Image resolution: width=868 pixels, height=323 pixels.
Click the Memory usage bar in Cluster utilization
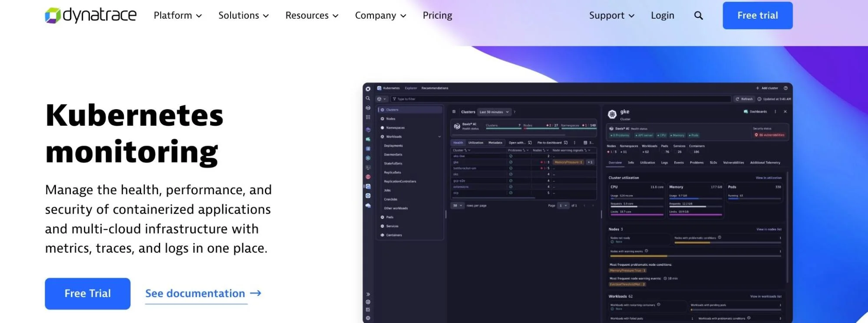click(696, 199)
